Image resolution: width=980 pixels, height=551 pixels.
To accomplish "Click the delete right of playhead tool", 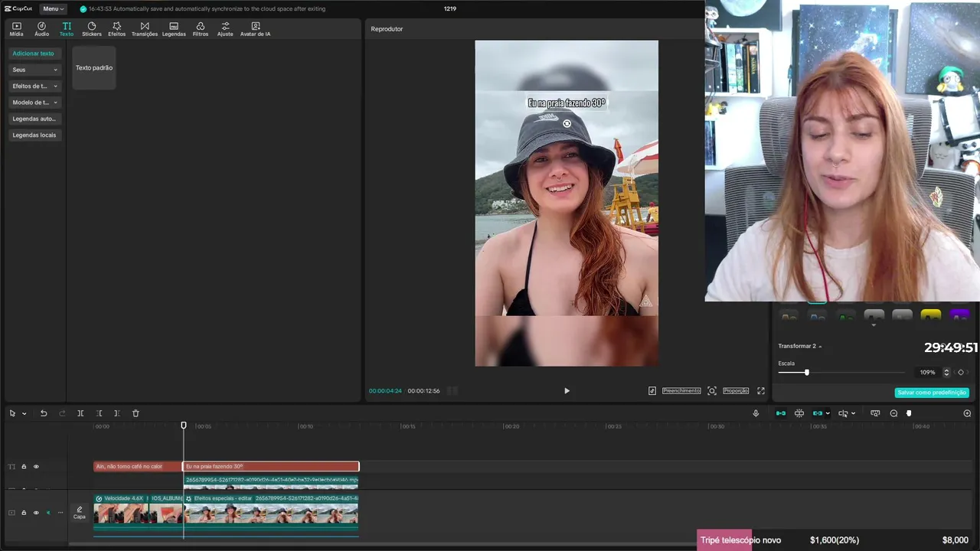I will [x=117, y=413].
